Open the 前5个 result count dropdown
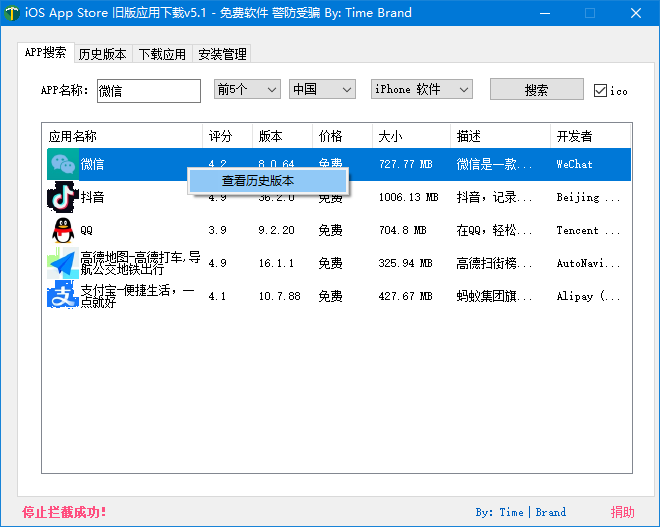 coord(247,89)
